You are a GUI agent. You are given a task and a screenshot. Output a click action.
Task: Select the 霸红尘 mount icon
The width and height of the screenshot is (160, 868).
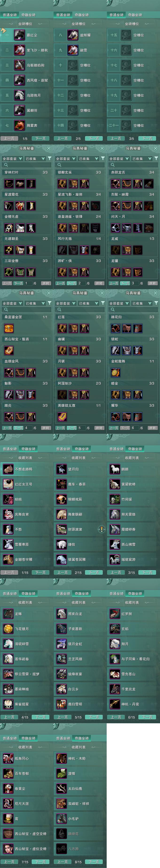tap(19, 35)
